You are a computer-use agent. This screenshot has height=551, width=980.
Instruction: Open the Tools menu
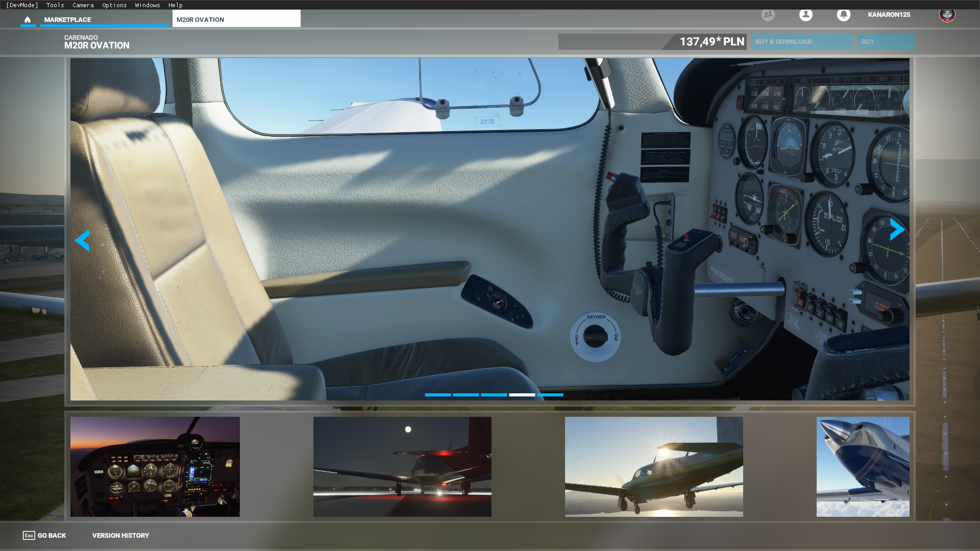click(x=55, y=5)
